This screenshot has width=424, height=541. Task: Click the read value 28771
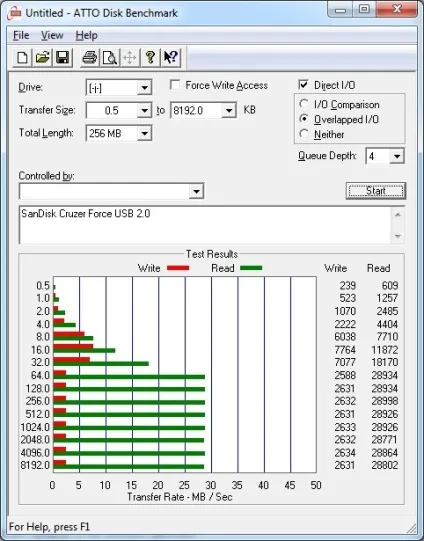click(x=385, y=440)
